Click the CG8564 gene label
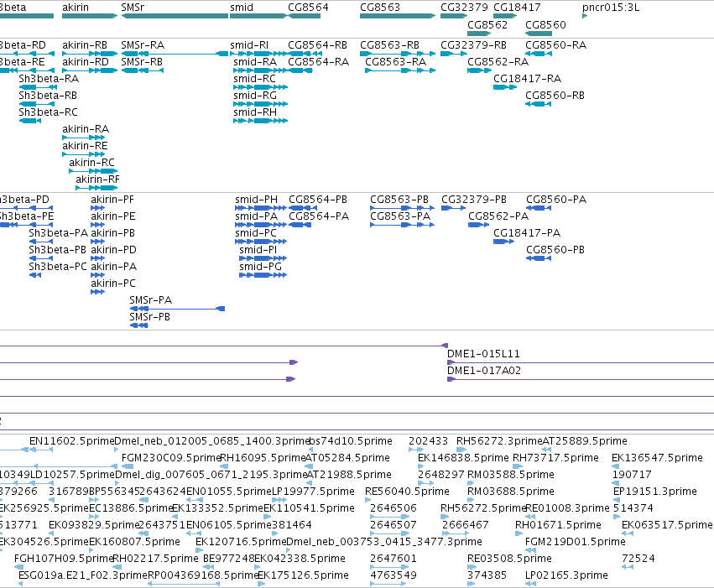This screenshot has height=588, width=714. point(308,8)
